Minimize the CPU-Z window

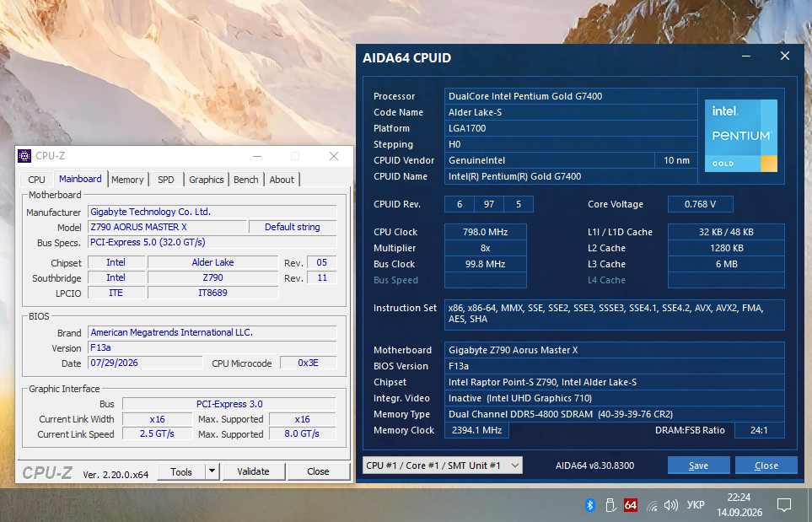tap(257, 156)
